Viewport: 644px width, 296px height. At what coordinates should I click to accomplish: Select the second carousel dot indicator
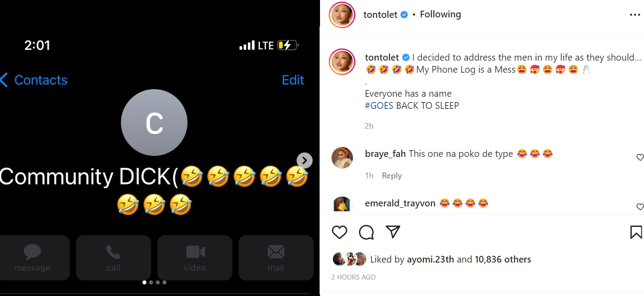[x=151, y=282]
